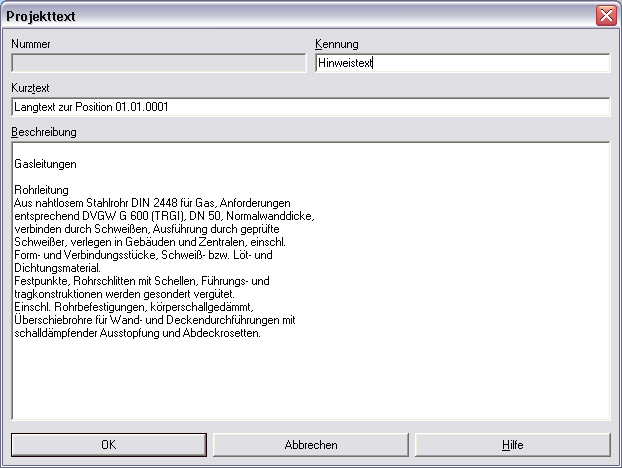Click into the Kurztext field
This screenshot has width=622, height=468.
pos(311,107)
